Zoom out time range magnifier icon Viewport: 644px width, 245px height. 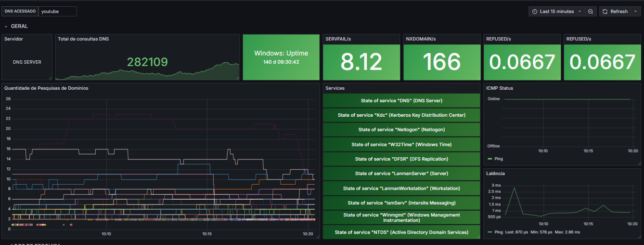(591, 11)
